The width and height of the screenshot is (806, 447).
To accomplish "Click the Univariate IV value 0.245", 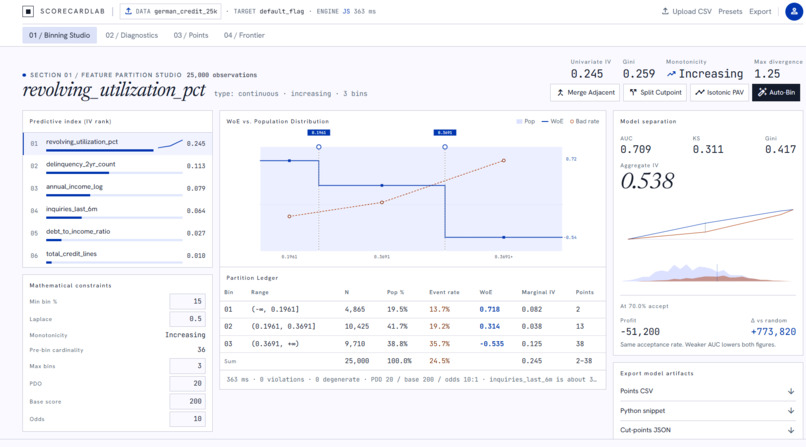I will click(587, 74).
